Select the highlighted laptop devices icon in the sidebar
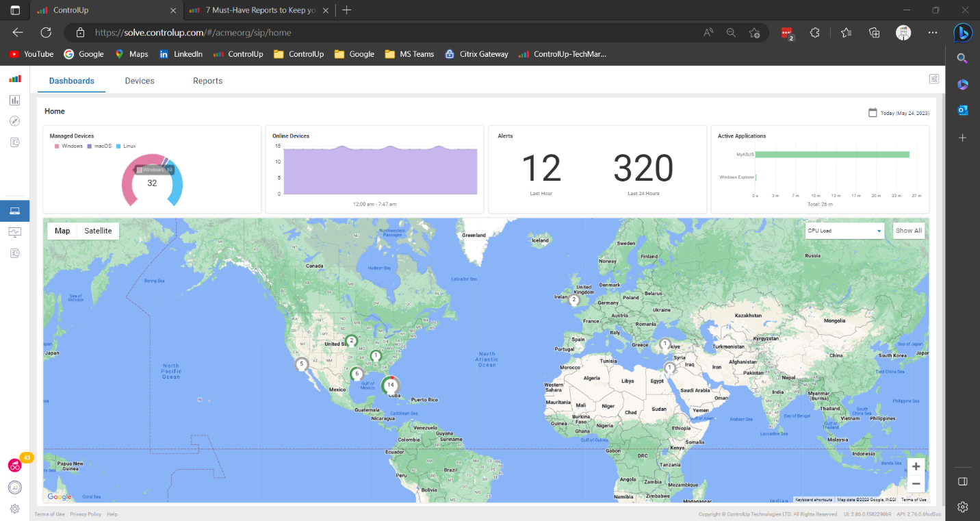This screenshot has height=521, width=980. click(15, 211)
